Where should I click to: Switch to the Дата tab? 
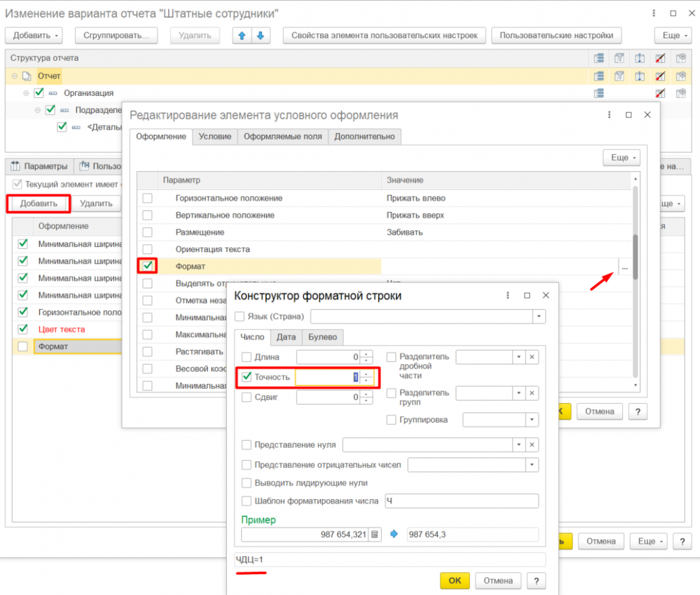tap(286, 337)
